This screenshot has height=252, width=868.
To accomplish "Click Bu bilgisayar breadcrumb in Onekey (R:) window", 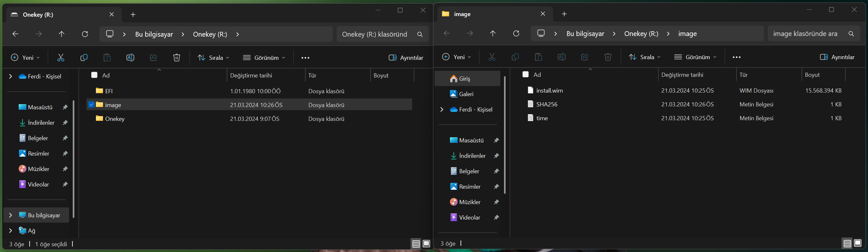I will (154, 34).
